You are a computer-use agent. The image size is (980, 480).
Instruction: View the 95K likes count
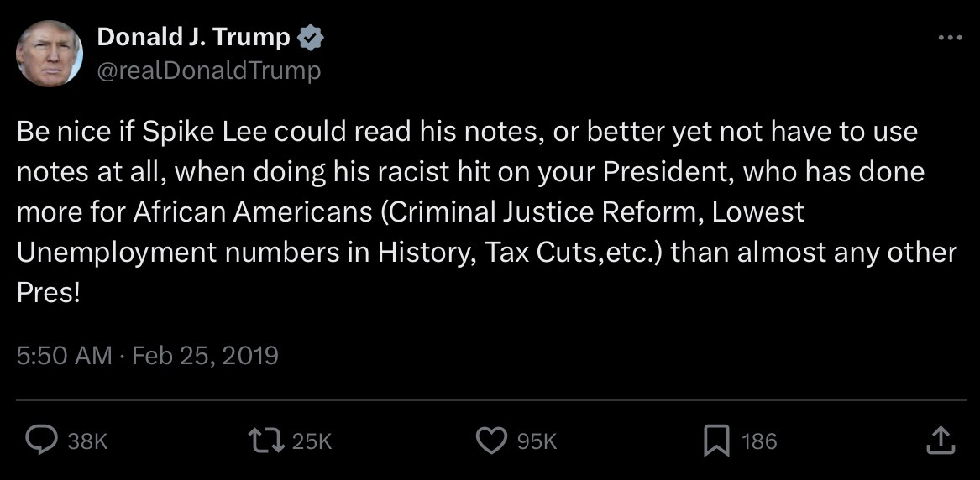537,441
